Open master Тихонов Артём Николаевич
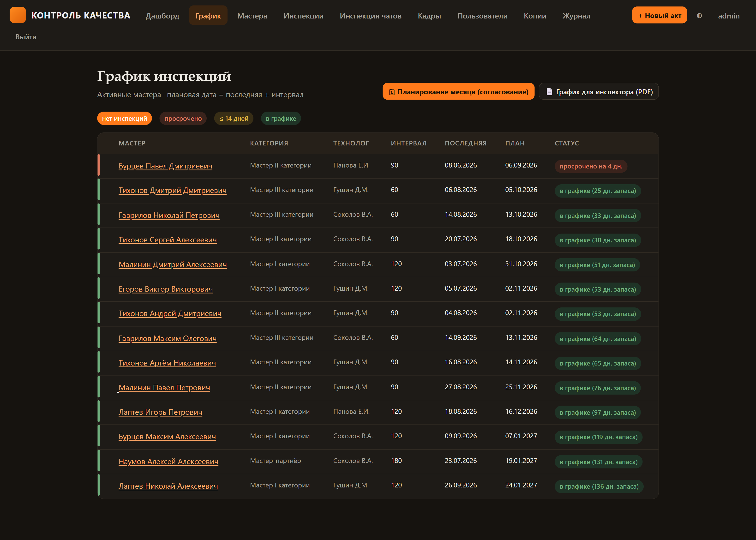Viewport: 756px width, 540px height. pos(167,363)
